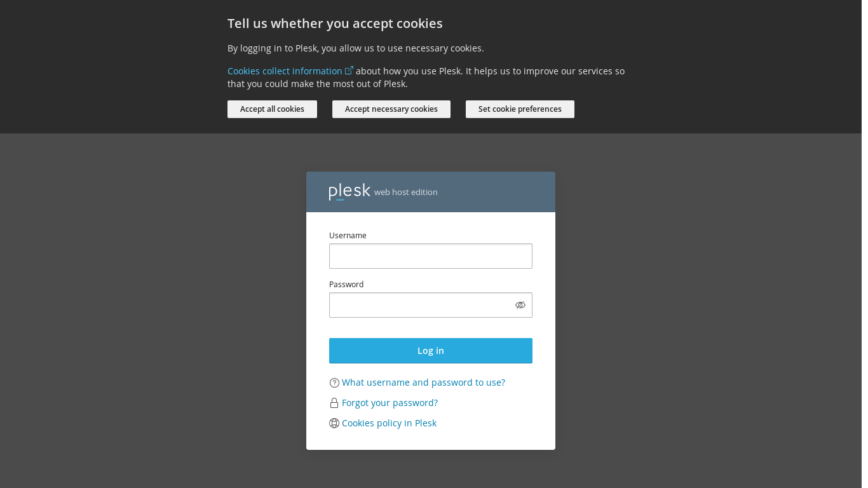Image resolution: width=868 pixels, height=488 pixels.
Task: Open the 'Cookies policy in Plesk' link
Action: point(389,423)
